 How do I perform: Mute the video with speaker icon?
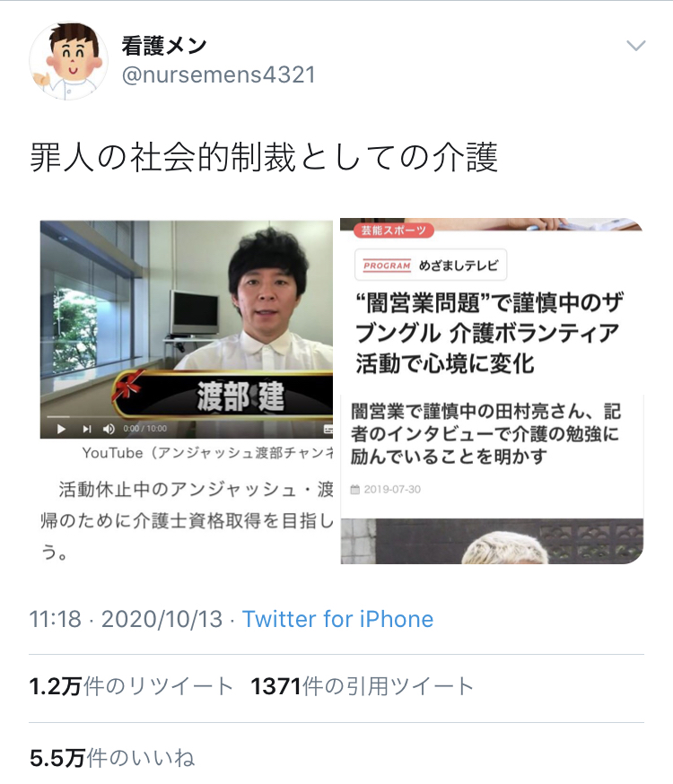(x=109, y=429)
